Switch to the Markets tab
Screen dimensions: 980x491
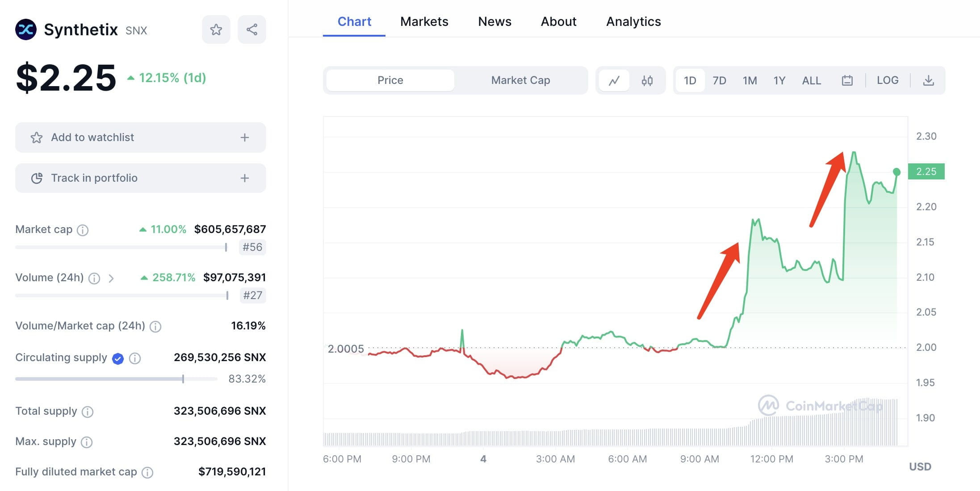click(x=424, y=21)
